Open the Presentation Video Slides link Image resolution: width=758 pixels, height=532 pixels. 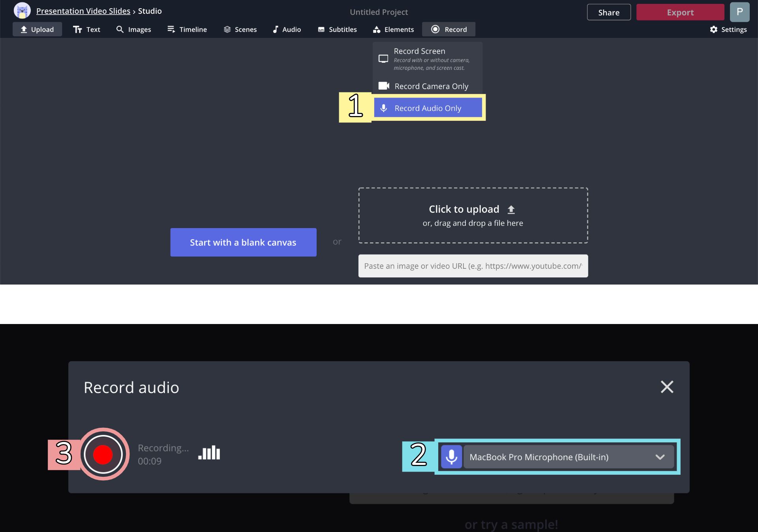tap(83, 11)
